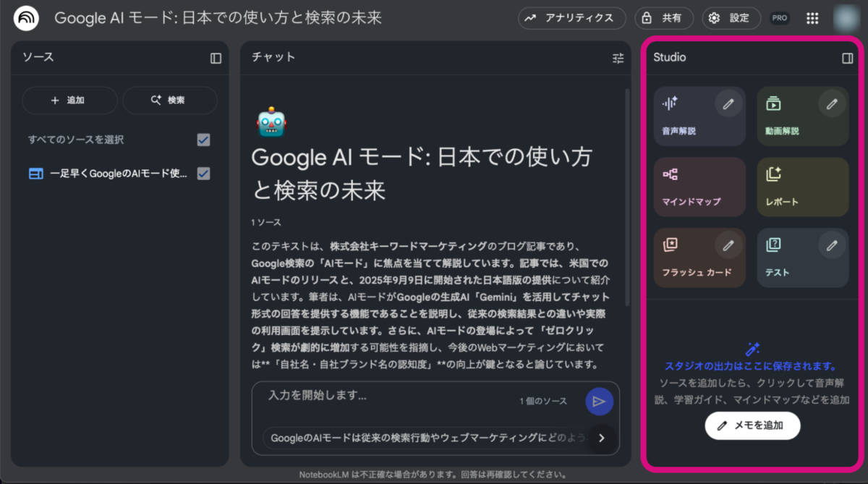Click the 共有 button

[x=664, y=18]
